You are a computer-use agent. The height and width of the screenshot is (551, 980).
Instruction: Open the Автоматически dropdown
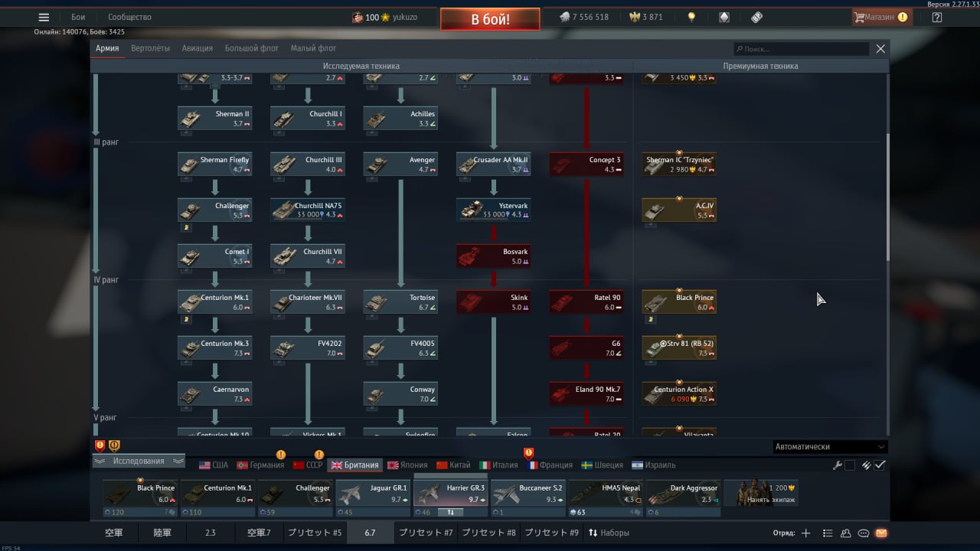(830, 447)
